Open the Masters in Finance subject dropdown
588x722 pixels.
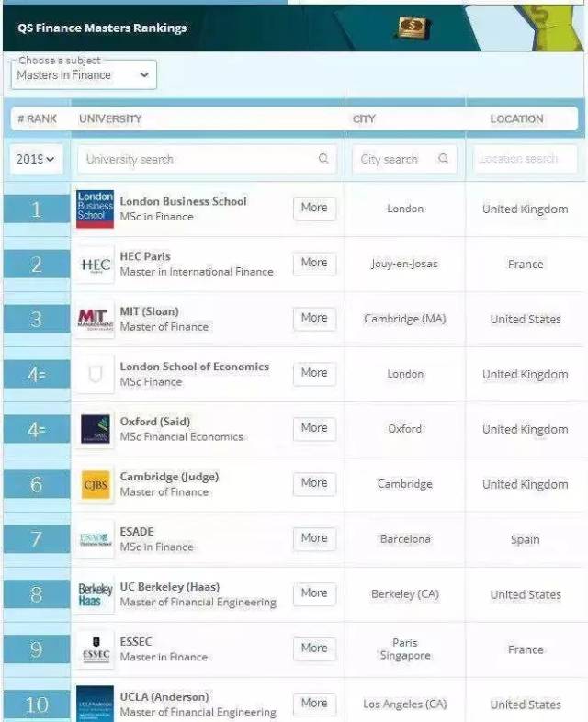point(84,75)
